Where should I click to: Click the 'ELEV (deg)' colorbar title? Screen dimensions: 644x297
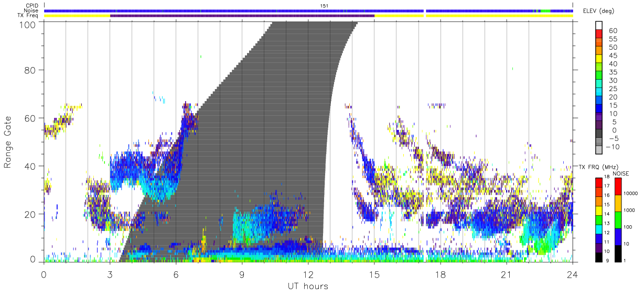(599, 11)
